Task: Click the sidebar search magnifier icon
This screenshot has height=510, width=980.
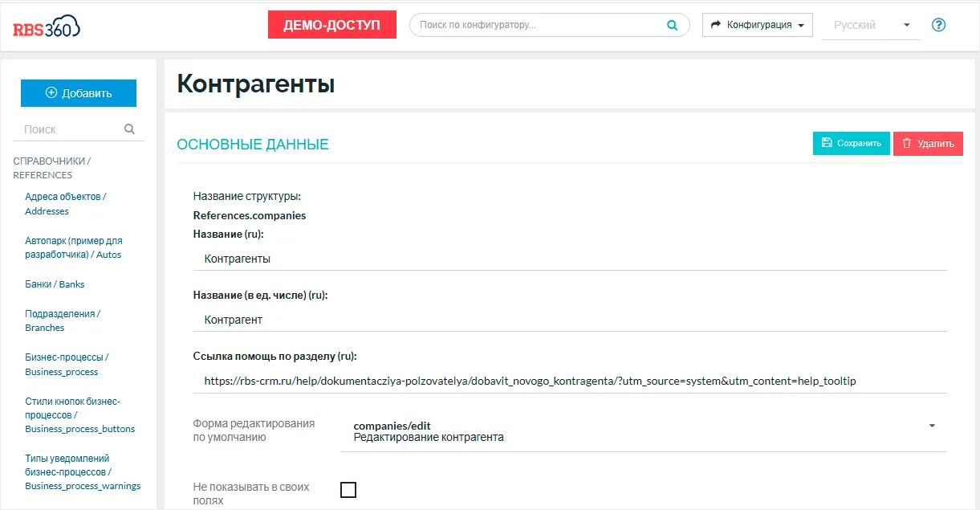Action: [x=129, y=129]
